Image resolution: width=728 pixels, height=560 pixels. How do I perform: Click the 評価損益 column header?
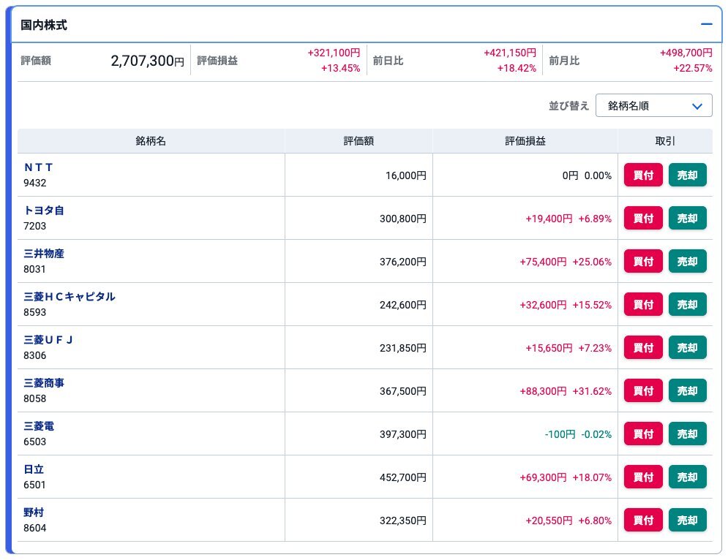(525, 141)
